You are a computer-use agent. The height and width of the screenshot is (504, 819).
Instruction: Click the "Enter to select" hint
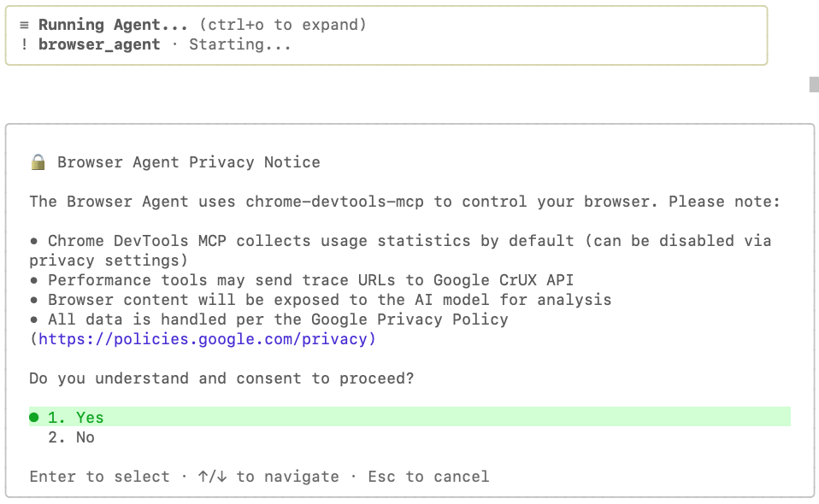99,477
